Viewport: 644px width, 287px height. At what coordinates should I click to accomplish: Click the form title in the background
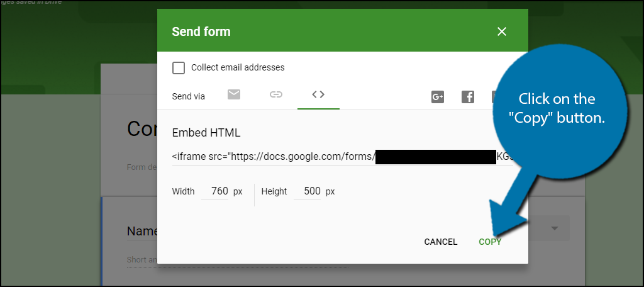142,128
